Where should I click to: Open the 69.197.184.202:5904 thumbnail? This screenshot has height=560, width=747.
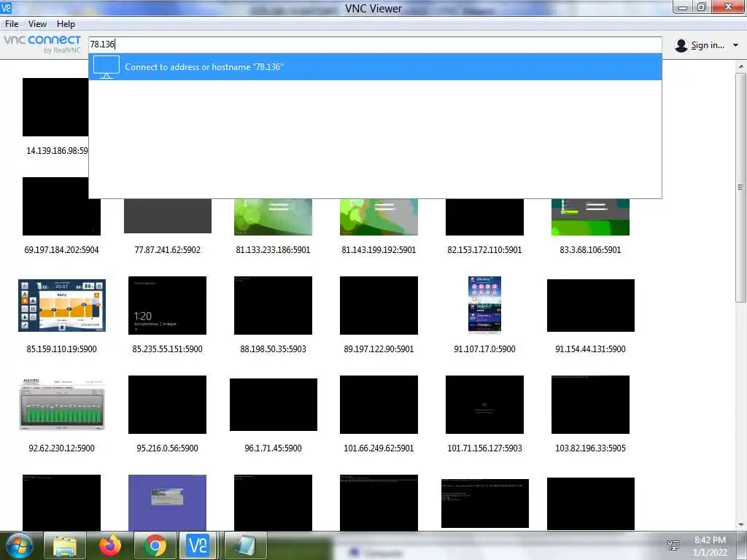[61, 206]
